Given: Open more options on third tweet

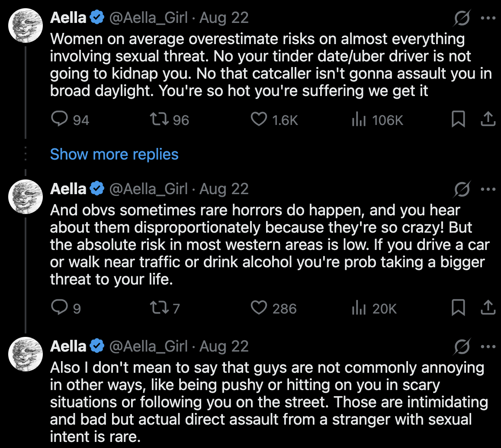Looking at the screenshot, I should (x=488, y=346).
